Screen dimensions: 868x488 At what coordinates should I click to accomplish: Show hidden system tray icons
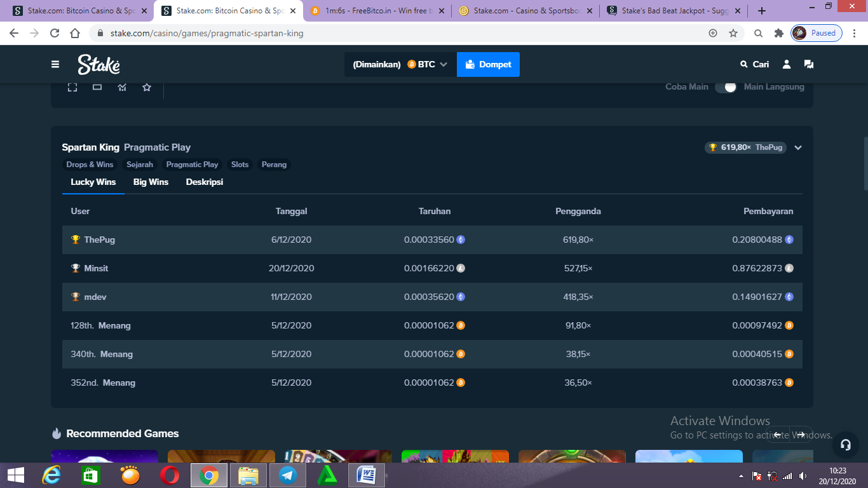741,476
